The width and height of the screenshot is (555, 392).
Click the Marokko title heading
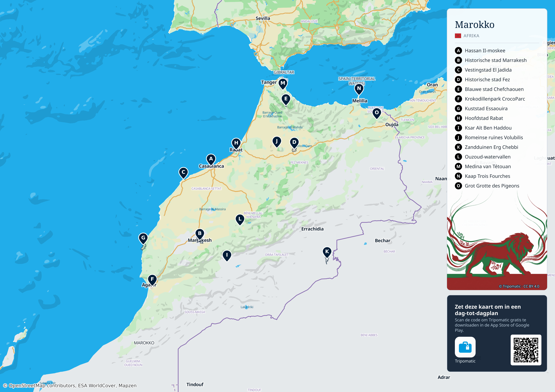(475, 25)
